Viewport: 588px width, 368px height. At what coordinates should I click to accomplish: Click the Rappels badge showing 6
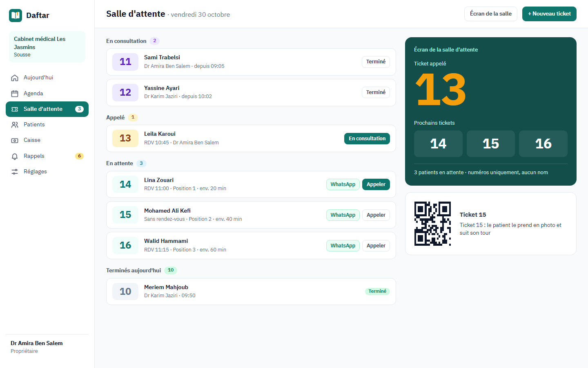(x=79, y=156)
